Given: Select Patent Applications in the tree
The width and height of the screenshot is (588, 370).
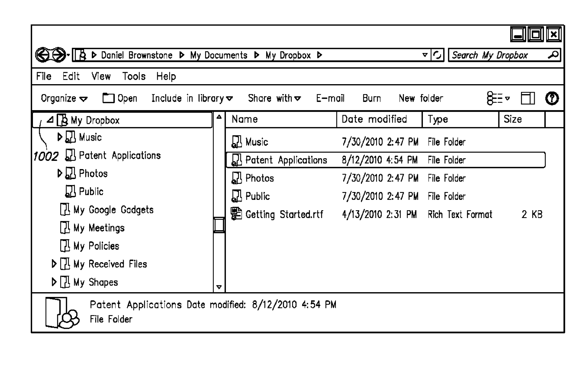Looking at the screenshot, I should point(120,155).
